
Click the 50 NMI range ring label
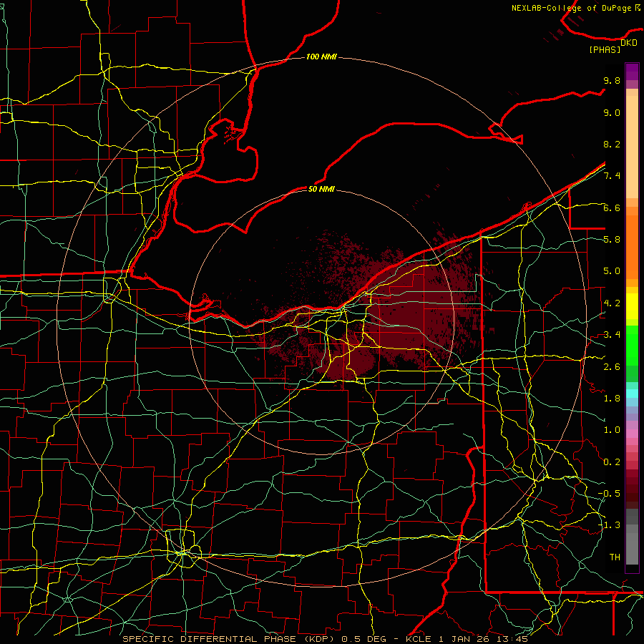tap(321, 189)
